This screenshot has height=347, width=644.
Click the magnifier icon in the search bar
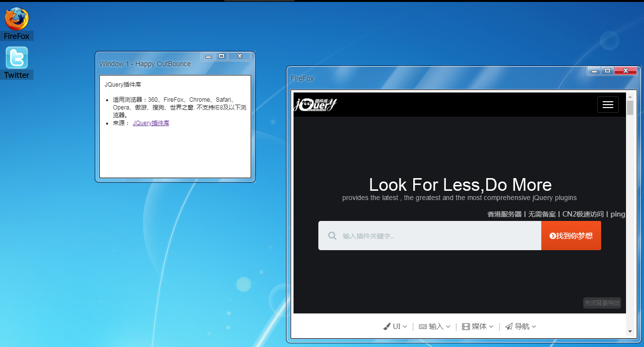coord(332,236)
